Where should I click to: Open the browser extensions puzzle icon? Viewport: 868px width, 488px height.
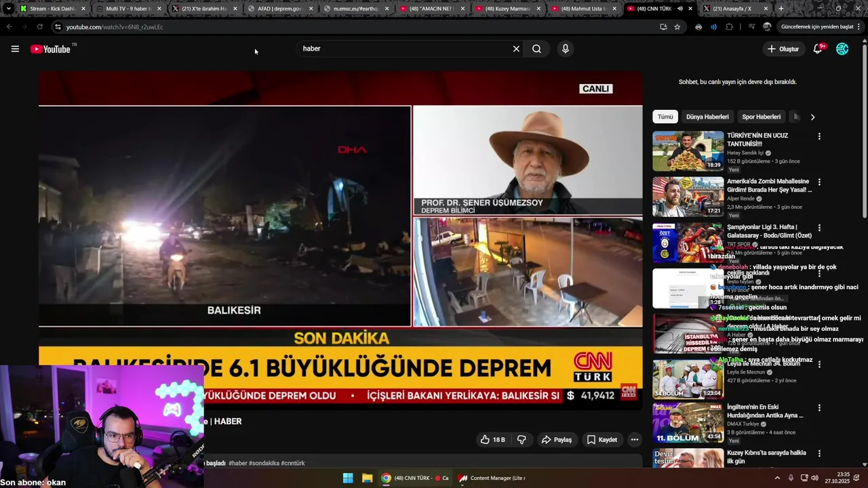point(730,27)
